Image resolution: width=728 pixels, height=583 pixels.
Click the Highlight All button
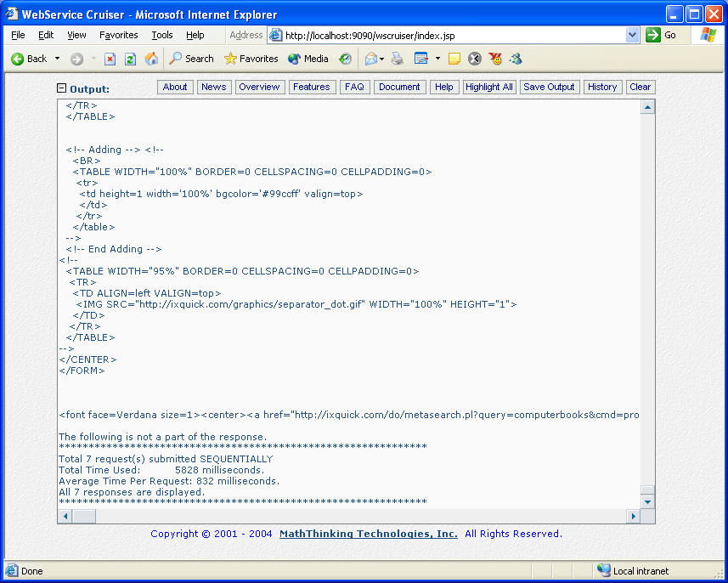(x=489, y=87)
